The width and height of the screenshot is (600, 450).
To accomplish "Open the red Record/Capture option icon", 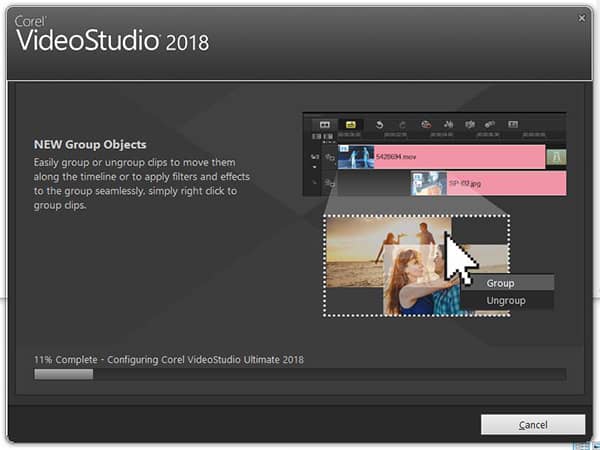I will [x=426, y=125].
